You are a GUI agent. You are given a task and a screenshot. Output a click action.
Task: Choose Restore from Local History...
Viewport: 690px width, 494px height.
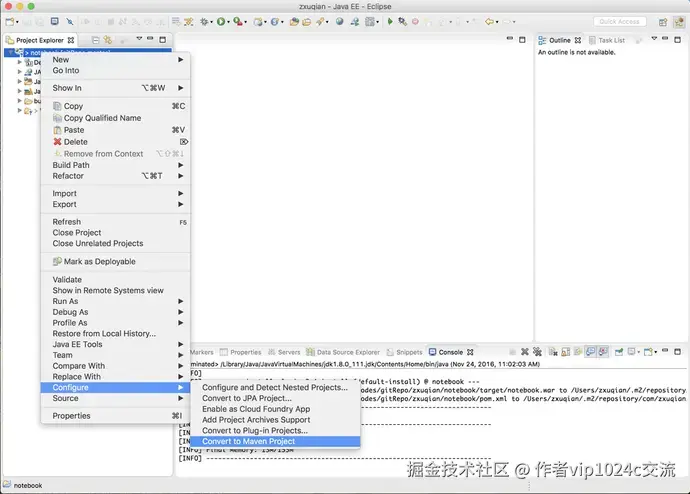116,333
